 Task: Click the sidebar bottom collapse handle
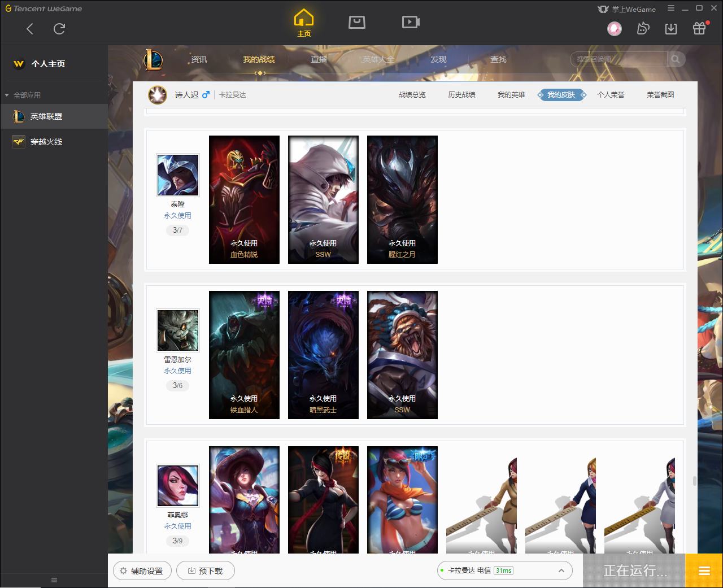click(54, 580)
